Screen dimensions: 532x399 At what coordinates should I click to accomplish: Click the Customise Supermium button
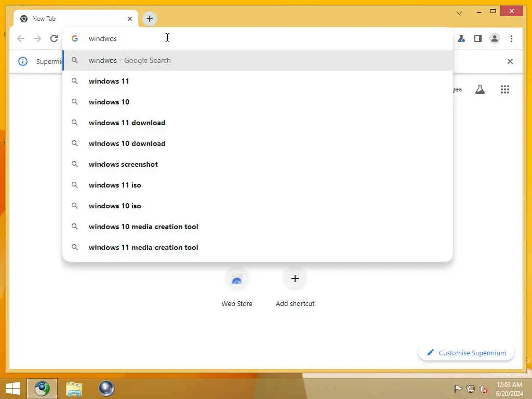click(x=466, y=353)
